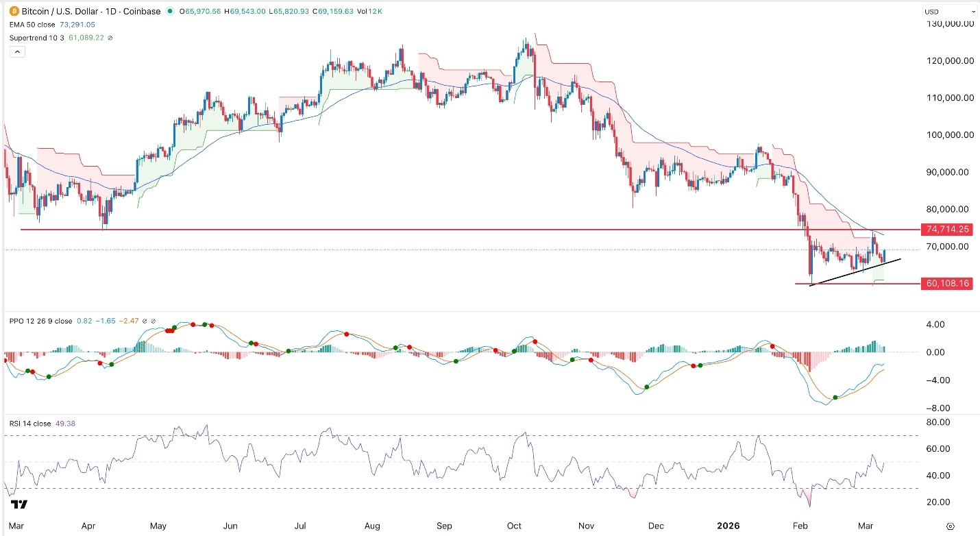Expand the currency selector arrow

974,11
